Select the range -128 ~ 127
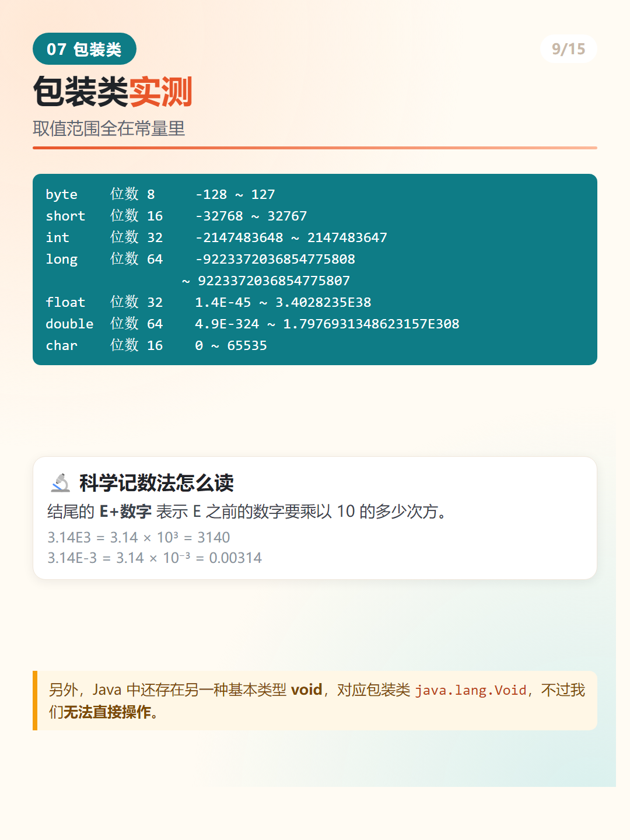The image size is (630, 840). tap(235, 194)
